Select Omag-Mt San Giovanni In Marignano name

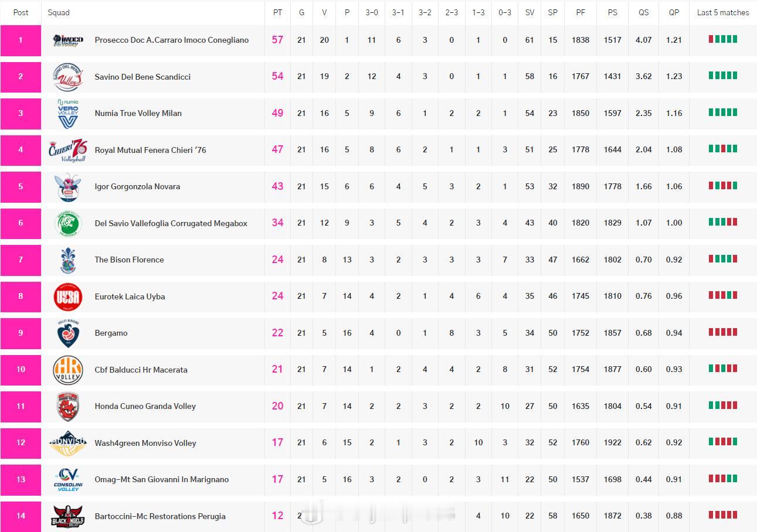pos(162,479)
